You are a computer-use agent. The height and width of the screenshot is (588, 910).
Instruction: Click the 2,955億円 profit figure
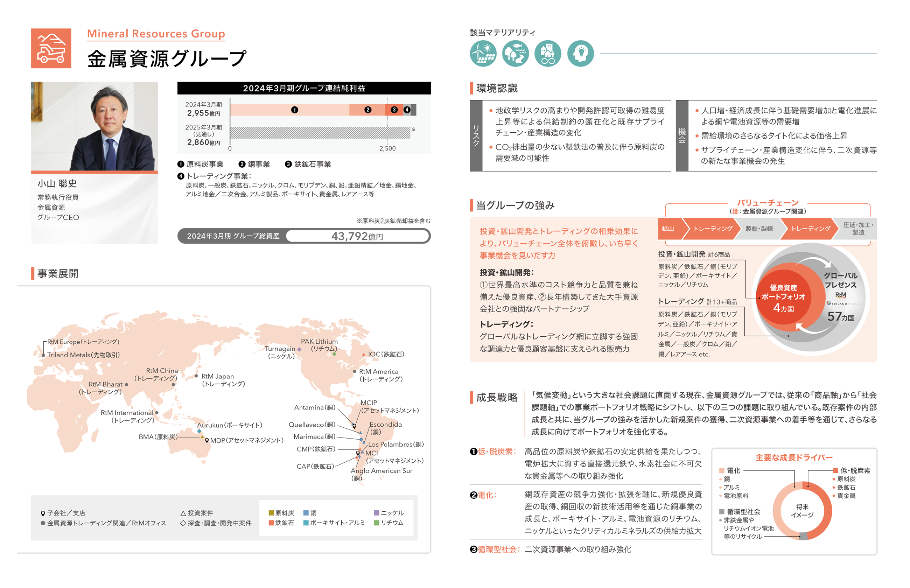[x=203, y=113]
